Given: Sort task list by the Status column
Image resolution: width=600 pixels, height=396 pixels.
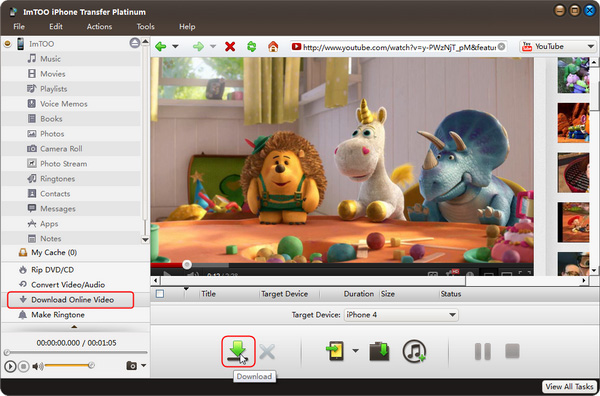Looking at the screenshot, I should (451, 294).
